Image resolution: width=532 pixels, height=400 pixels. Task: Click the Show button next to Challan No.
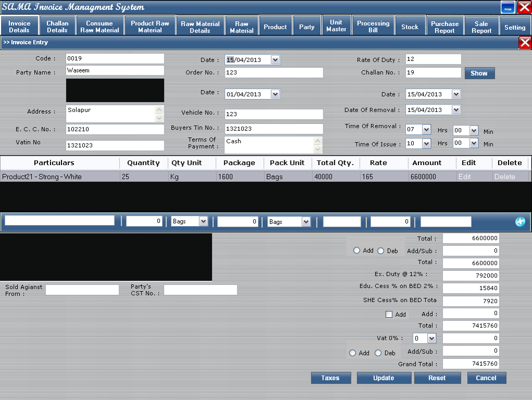(x=479, y=73)
